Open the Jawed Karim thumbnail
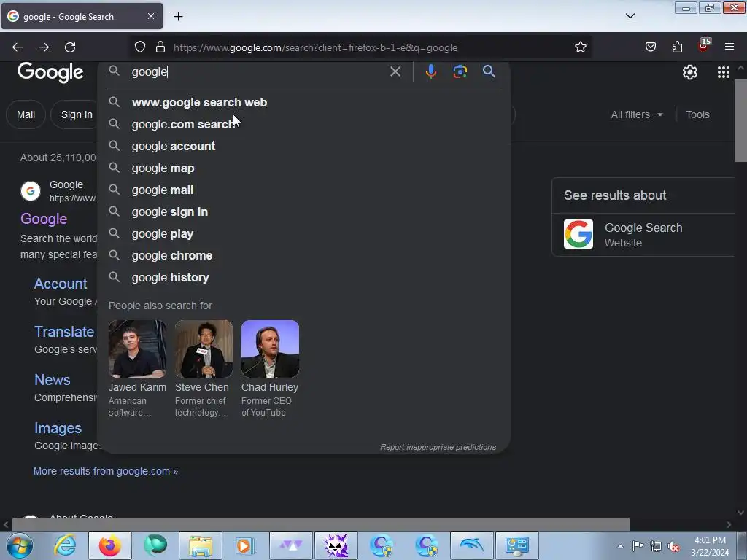This screenshot has width=747, height=560. tap(137, 349)
